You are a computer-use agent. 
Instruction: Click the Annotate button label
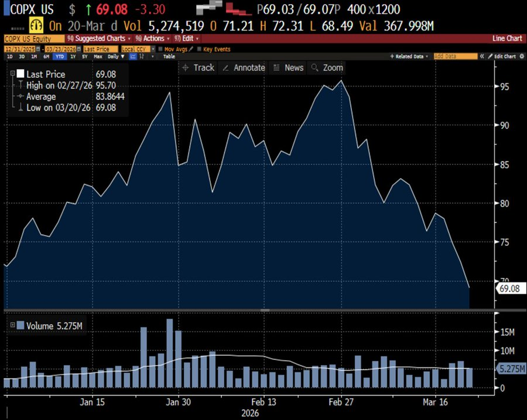click(249, 68)
